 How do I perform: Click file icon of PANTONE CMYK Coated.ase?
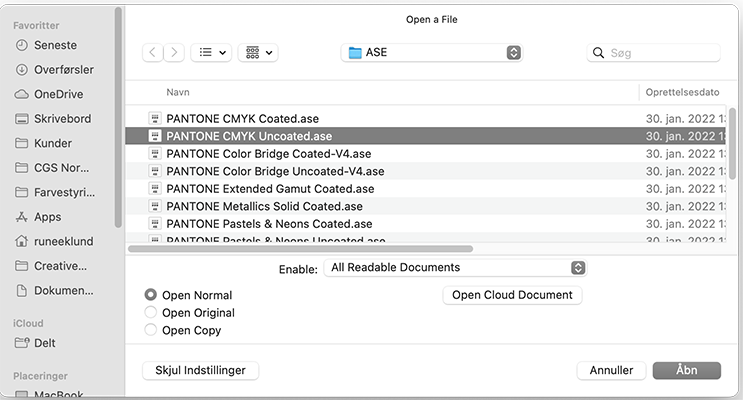coord(154,118)
